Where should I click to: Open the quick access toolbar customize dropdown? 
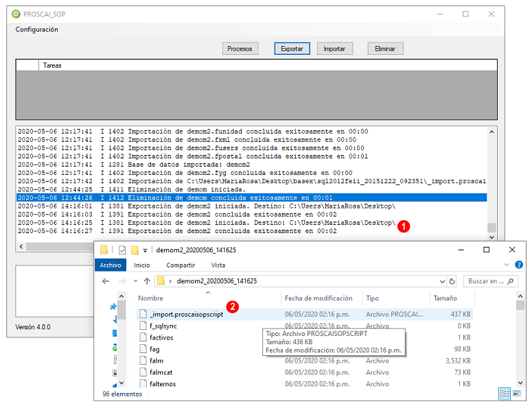click(145, 250)
